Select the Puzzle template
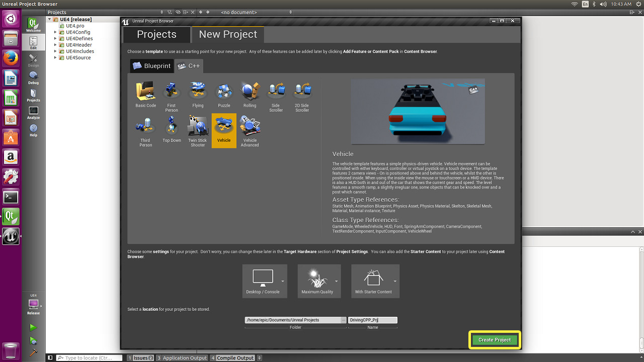The image size is (644, 362). (224, 92)
